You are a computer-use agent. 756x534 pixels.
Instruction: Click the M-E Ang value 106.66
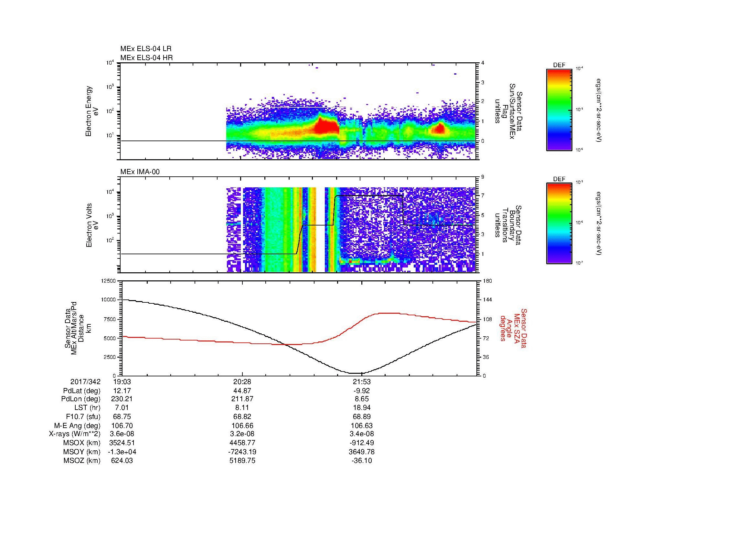click(242, 425)
